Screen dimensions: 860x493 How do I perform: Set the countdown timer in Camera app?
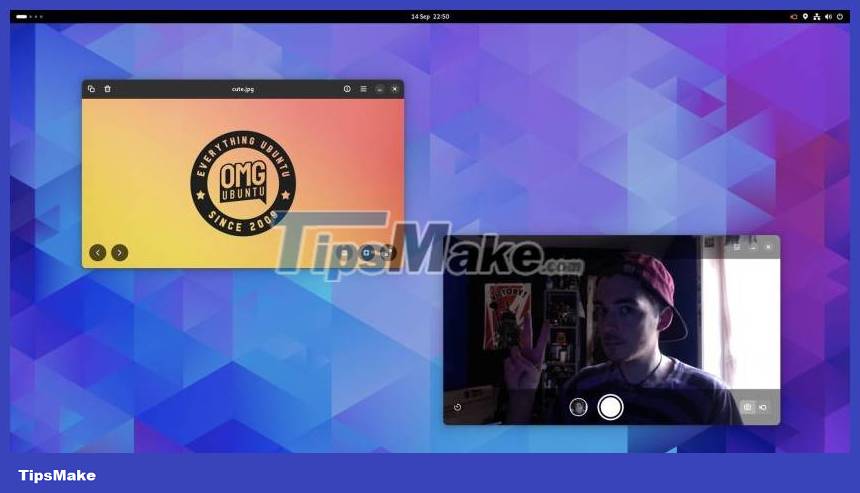(x=457, y=407)
